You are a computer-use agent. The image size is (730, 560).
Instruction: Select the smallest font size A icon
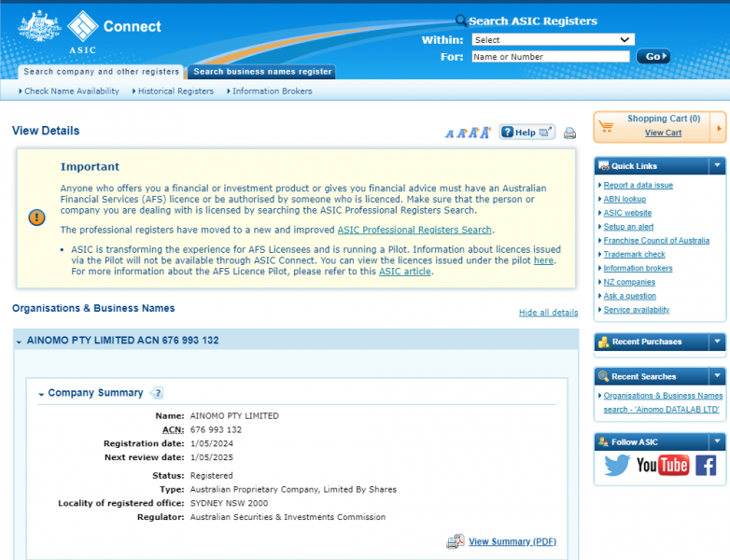tap(449, 134)
